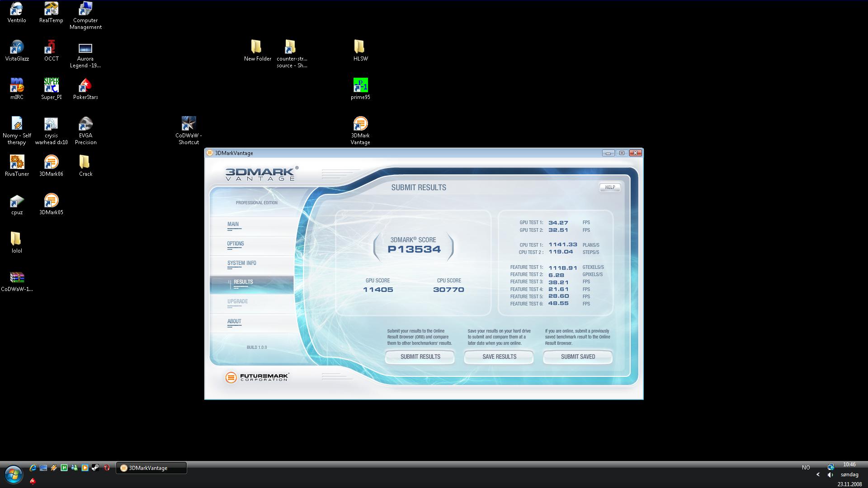Select the OCCT desktop shortcut

point(51,51)
